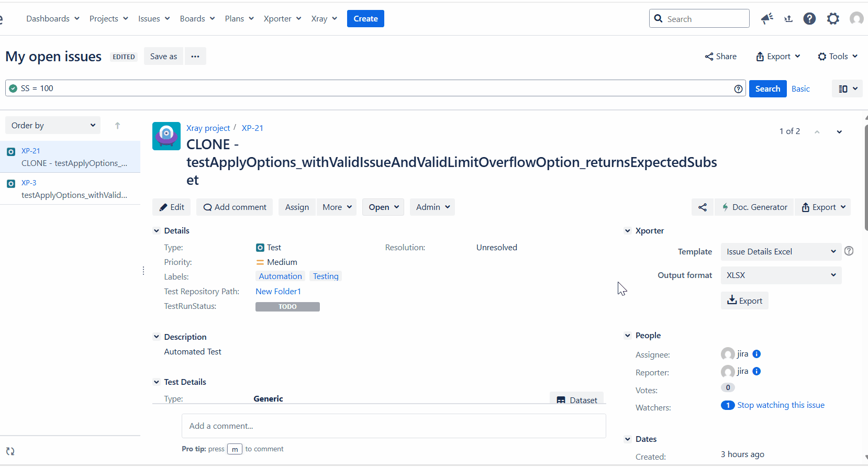Click the Add comment button

tap(235, 207)
